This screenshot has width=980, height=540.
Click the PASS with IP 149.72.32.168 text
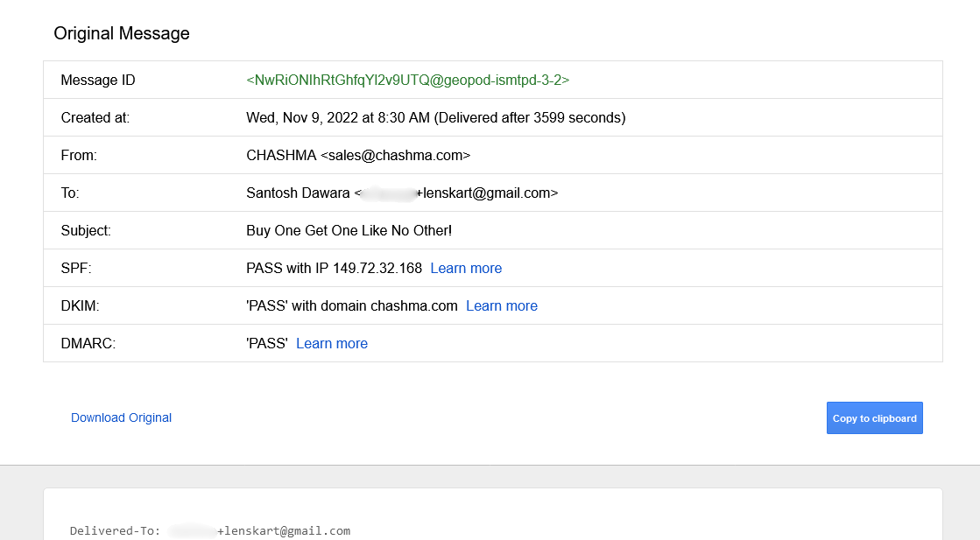(x=335, y=268)
